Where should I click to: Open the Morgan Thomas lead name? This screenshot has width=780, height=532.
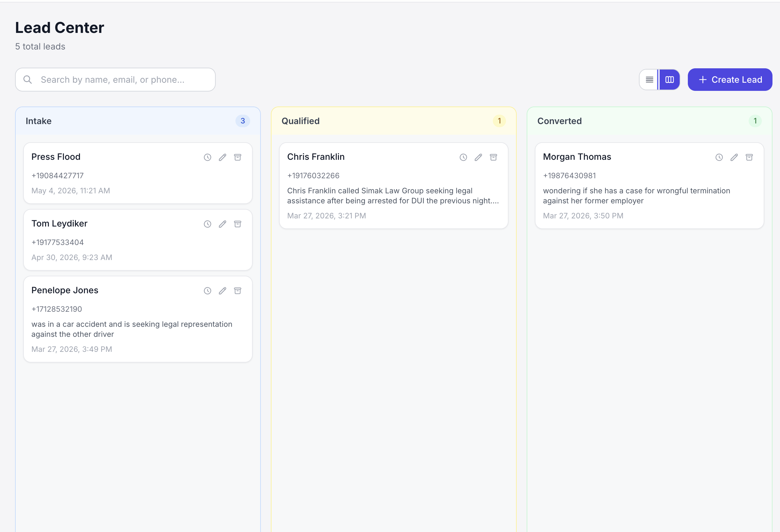coord(577,157)
